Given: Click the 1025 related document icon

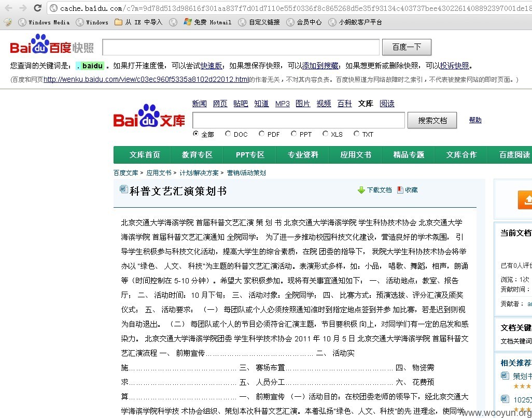Looking at the screenshot, I should [x=505, y=399].
